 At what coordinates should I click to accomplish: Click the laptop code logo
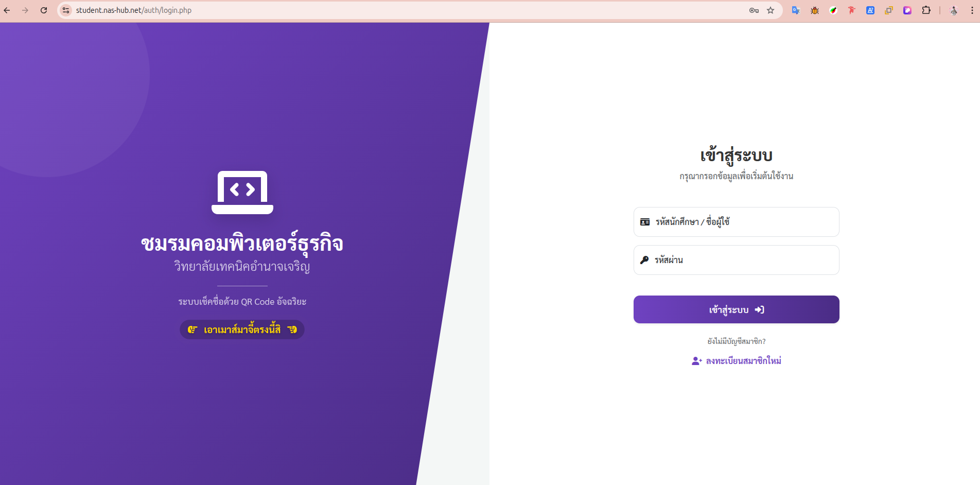point(242,193)
